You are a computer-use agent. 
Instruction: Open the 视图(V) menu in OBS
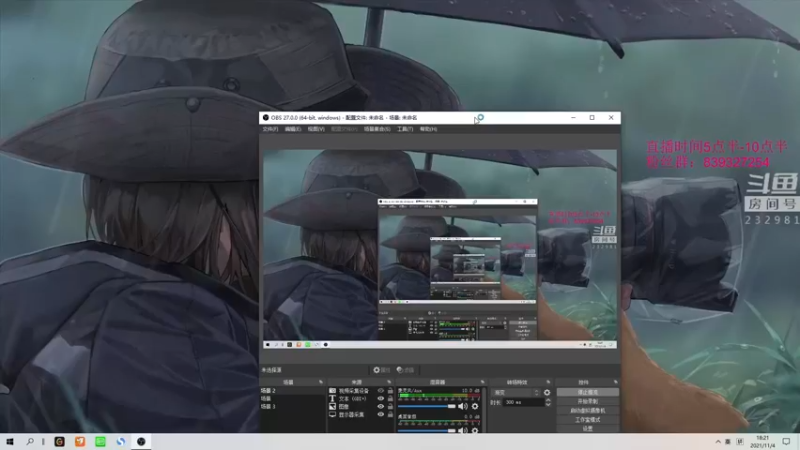click(316, 129)
